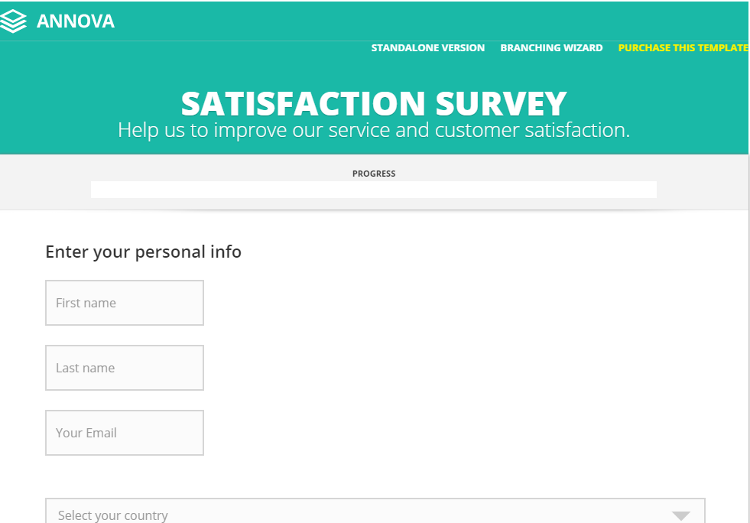
Task: Click into the Last name field
Action: [124, 368]
